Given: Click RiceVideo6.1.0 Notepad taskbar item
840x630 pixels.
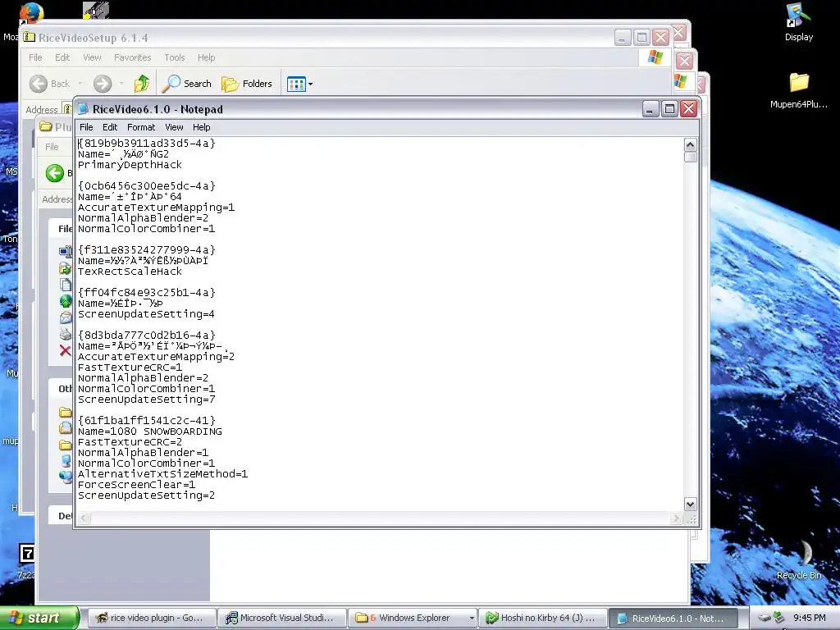Looking at the screenshot, I should click(673, 618).
